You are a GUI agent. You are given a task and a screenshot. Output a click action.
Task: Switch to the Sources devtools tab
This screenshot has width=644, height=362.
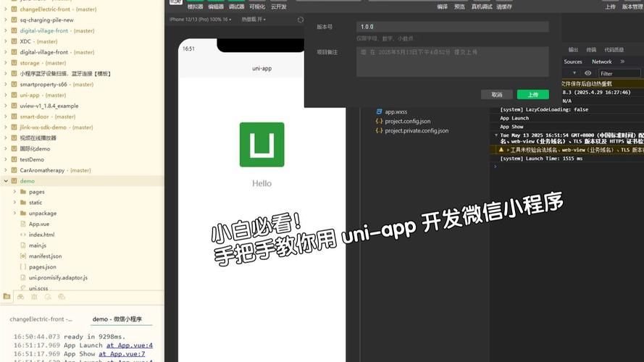pyautogui.click(x=573, y=62)
